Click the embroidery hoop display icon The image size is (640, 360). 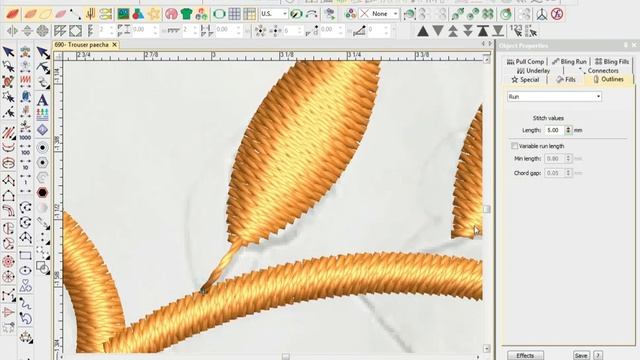219,14
